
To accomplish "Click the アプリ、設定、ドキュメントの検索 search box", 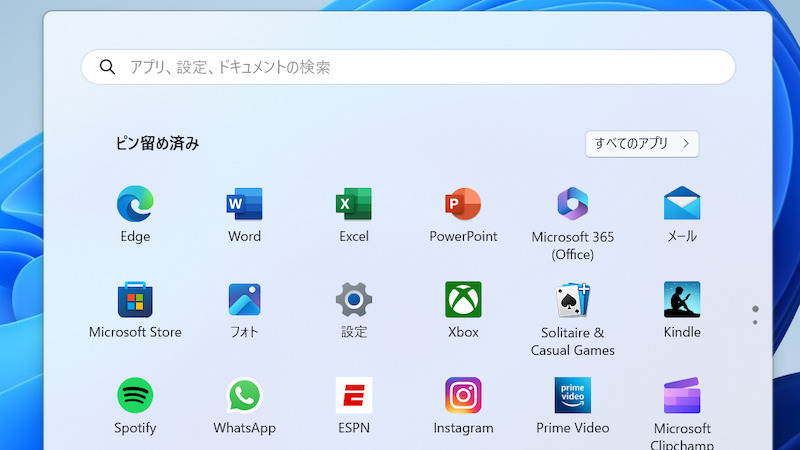I will [408, 67].
